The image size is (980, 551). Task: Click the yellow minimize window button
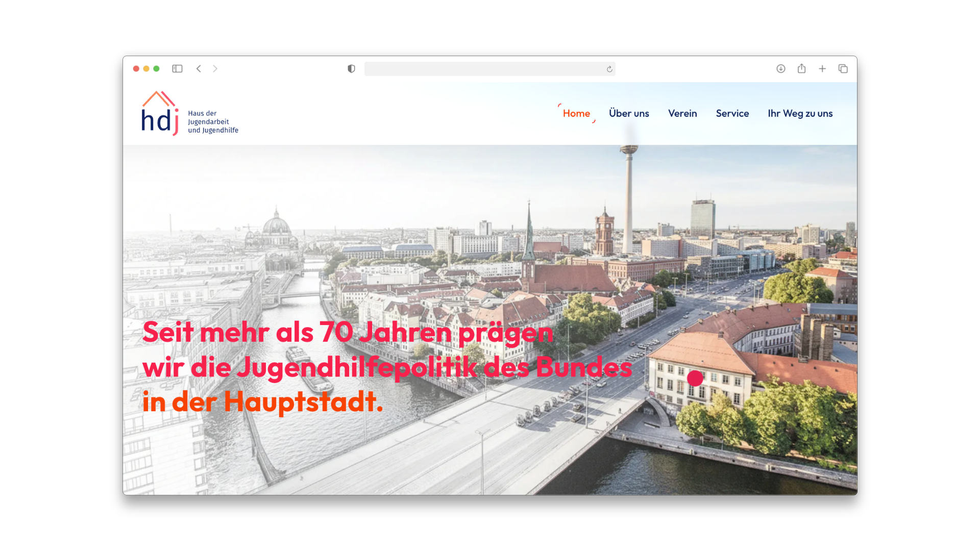click(x=146, y=69)
